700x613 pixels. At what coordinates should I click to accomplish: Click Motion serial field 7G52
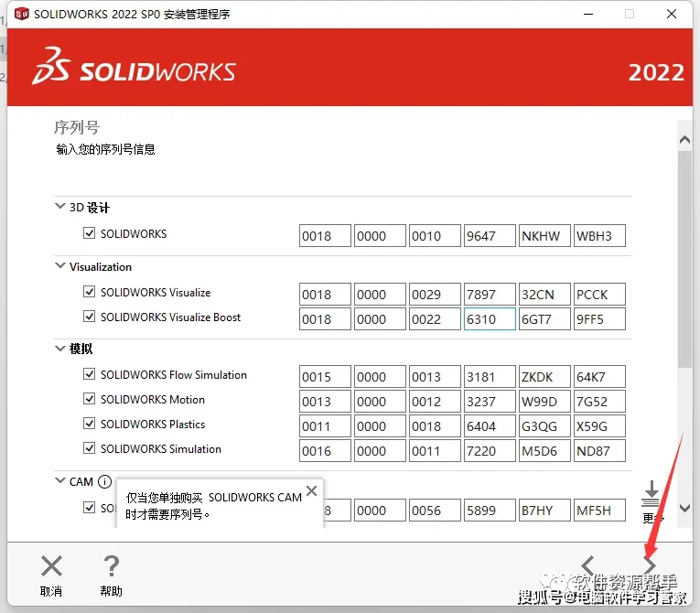tap(599, 402)
